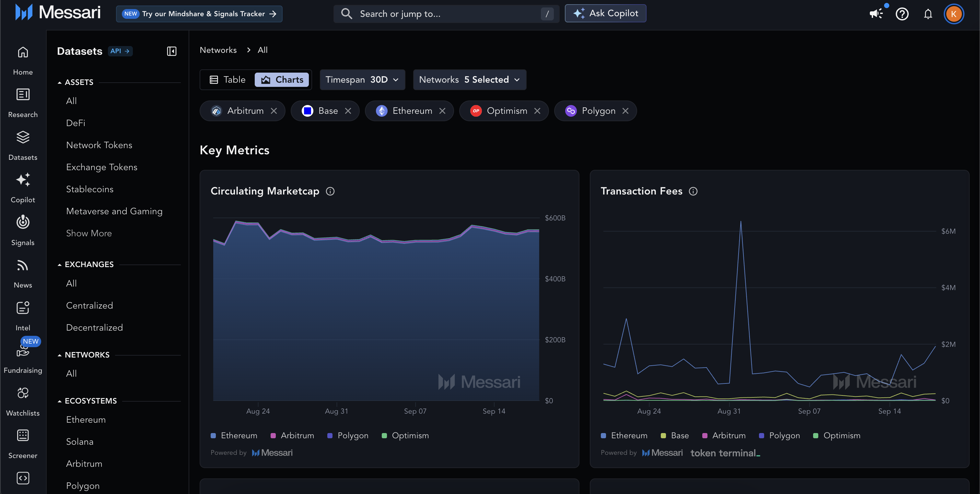Open Networks 5 Selected dropdown

(x=470, y=79)
